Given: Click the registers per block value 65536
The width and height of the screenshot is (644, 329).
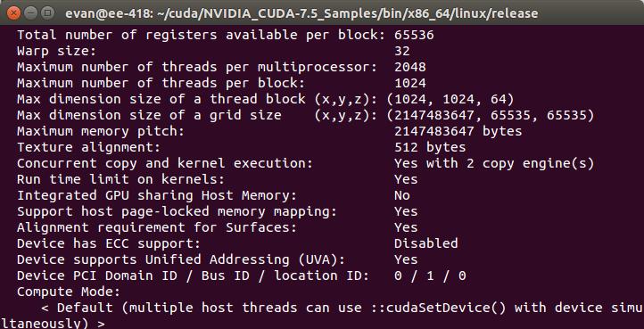Looking at the screenshot, I should click(x=414, y=35).
